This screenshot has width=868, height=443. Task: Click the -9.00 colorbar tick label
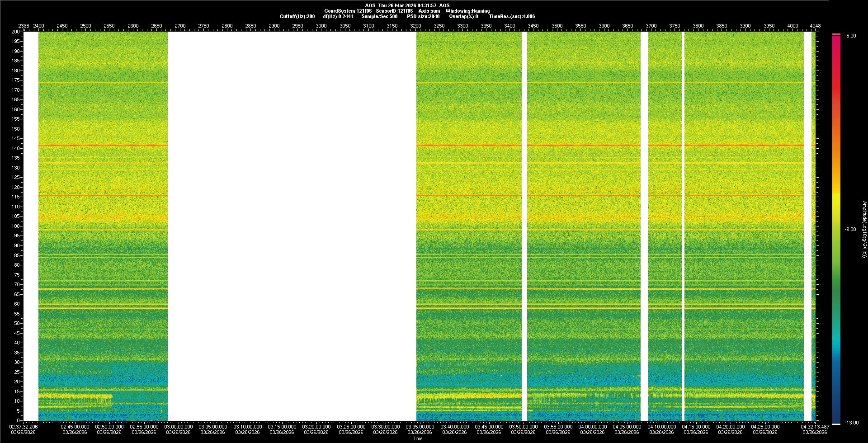pyautogui.click(x=850, y=229)
